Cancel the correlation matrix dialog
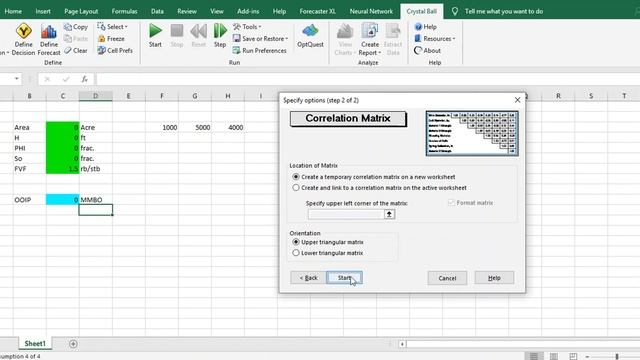The height and width of the screenshot is (360, 640). tap(447, 278)
